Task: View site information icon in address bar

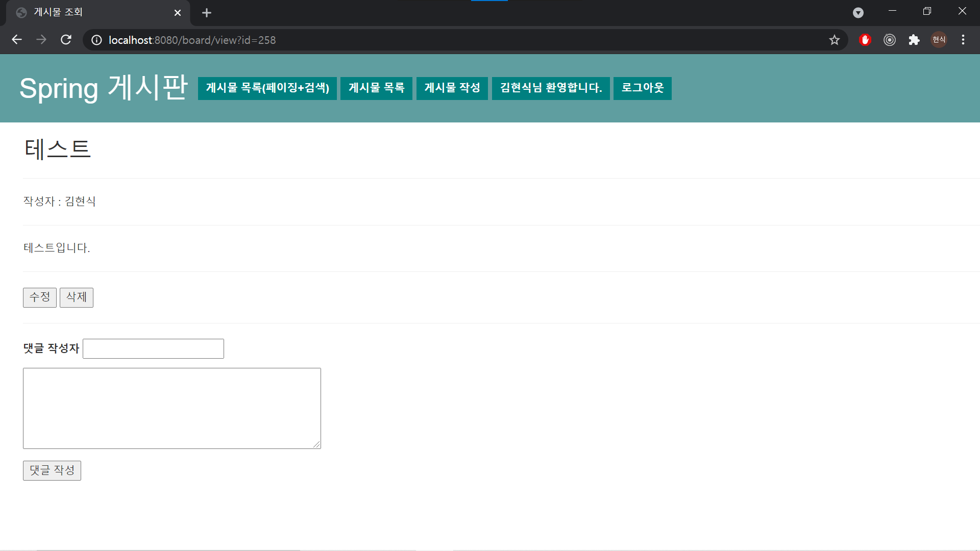Action: point(96,40)
